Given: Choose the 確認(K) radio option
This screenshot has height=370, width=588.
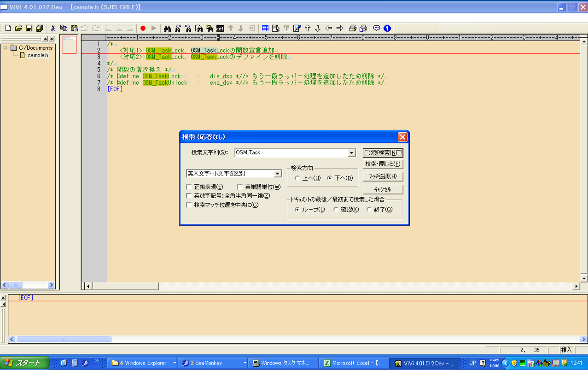Looking at the screenshot, I should (x=336, y=210).
